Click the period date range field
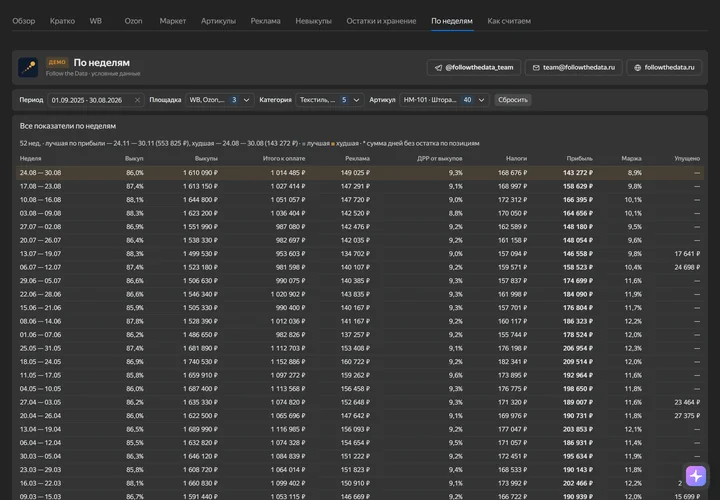Screen dimensions: 720x500 pos(96,100)
